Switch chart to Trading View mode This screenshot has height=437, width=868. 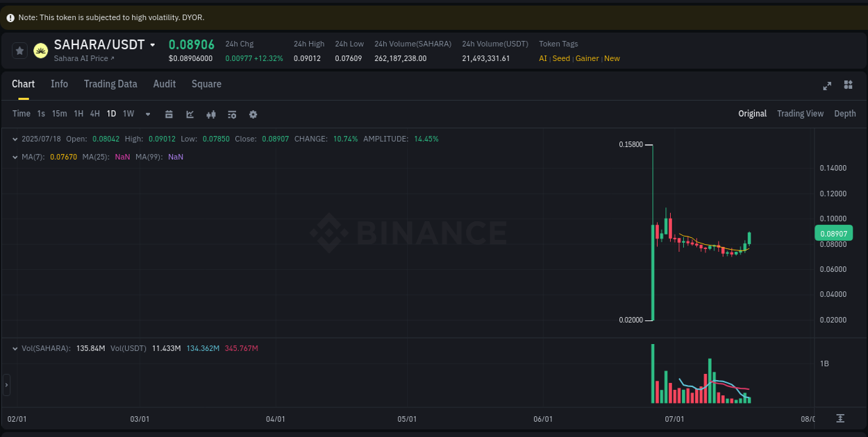[x=800, y=113]
